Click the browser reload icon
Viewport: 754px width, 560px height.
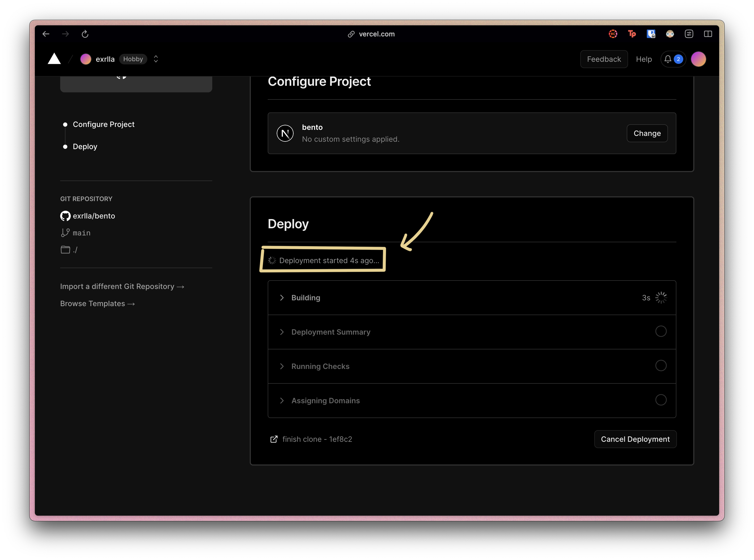pos(85,34)
